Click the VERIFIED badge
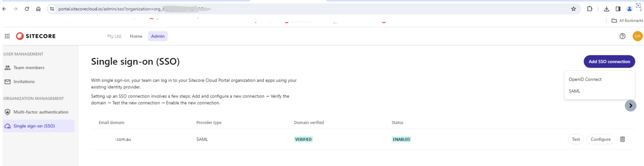The width and height of the screenshot is (644, 166). [x=303, y=139]
